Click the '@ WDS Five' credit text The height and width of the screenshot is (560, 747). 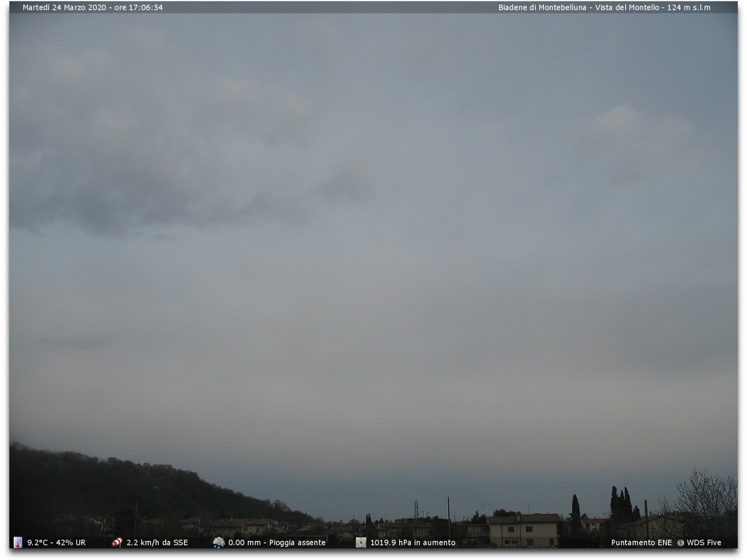click(x=699, y=543)
